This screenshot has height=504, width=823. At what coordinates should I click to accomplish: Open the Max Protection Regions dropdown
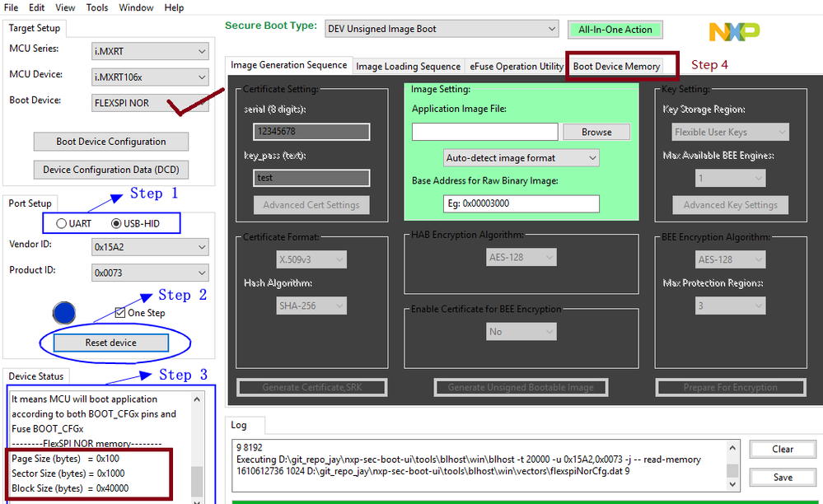click(x=730, y=306)
